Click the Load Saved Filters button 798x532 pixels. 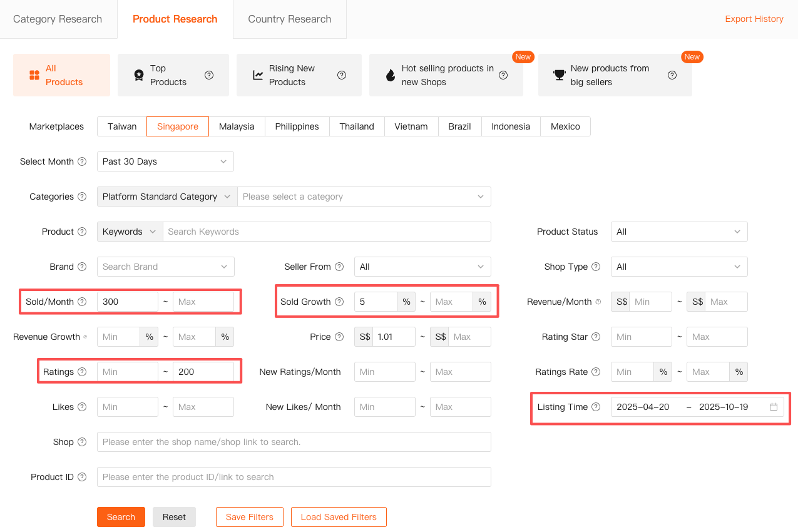tap(339, 517)
